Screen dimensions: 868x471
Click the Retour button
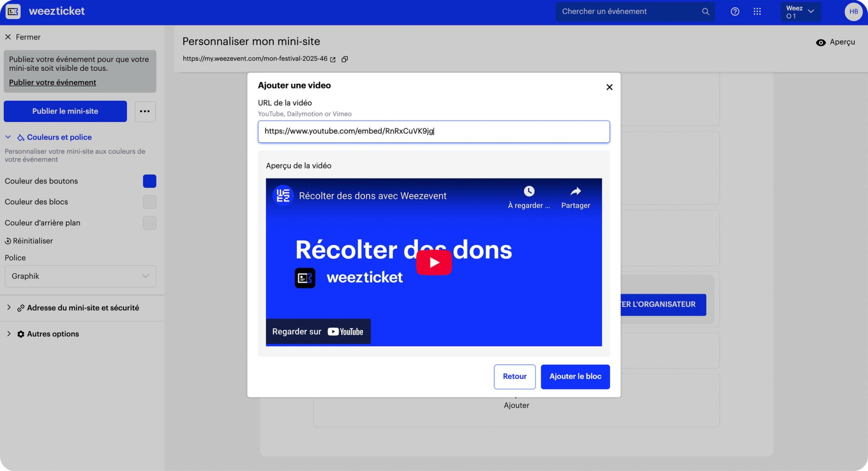point(514,376)
